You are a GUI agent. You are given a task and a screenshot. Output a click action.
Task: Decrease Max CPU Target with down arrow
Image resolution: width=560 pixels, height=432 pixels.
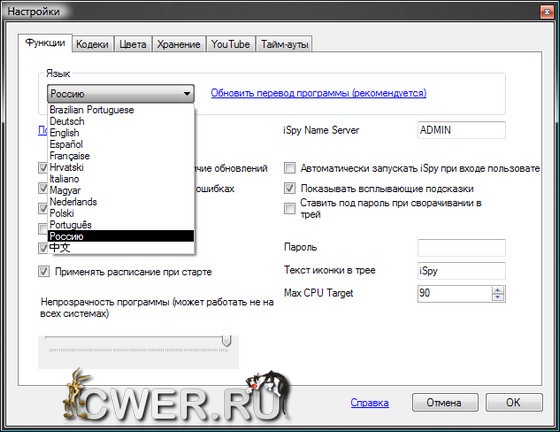[498, 297]
